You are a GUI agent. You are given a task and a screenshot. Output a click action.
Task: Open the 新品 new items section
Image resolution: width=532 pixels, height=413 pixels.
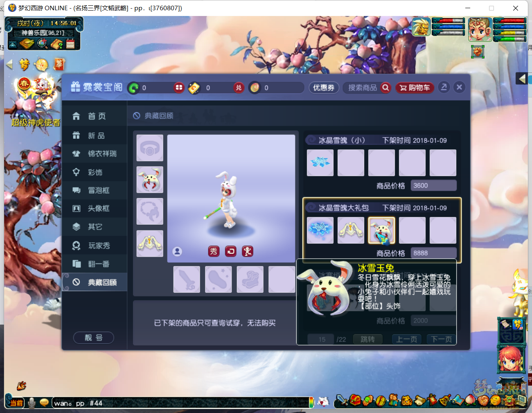click(x=94, y=135)
